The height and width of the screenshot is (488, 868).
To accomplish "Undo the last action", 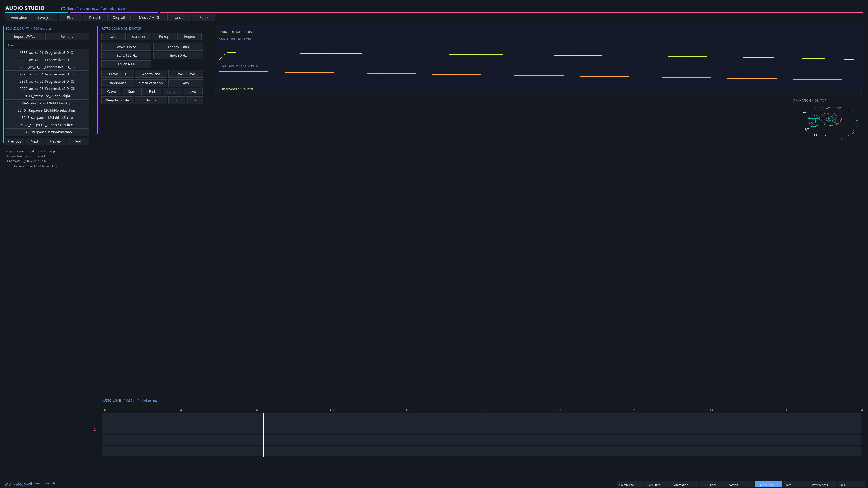I will [179, 18].
